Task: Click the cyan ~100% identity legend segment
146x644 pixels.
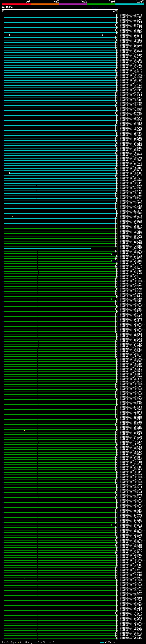Action: click(130, 4)
